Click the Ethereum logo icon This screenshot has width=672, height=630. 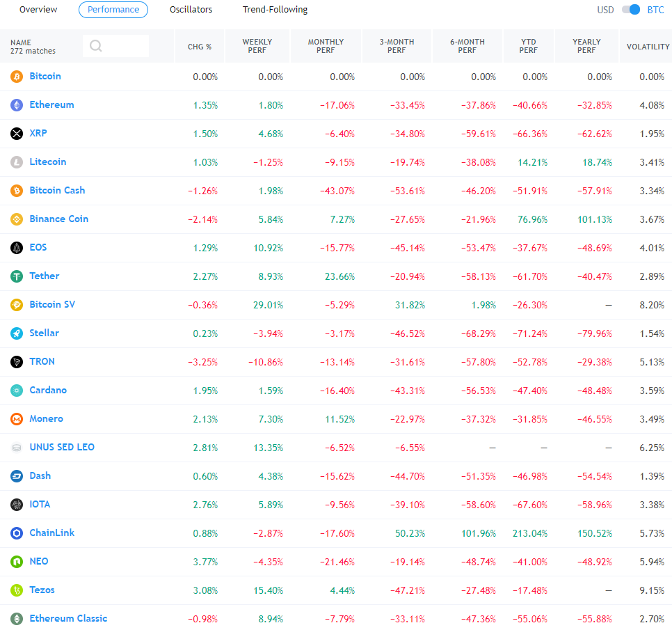pos(17,105)
